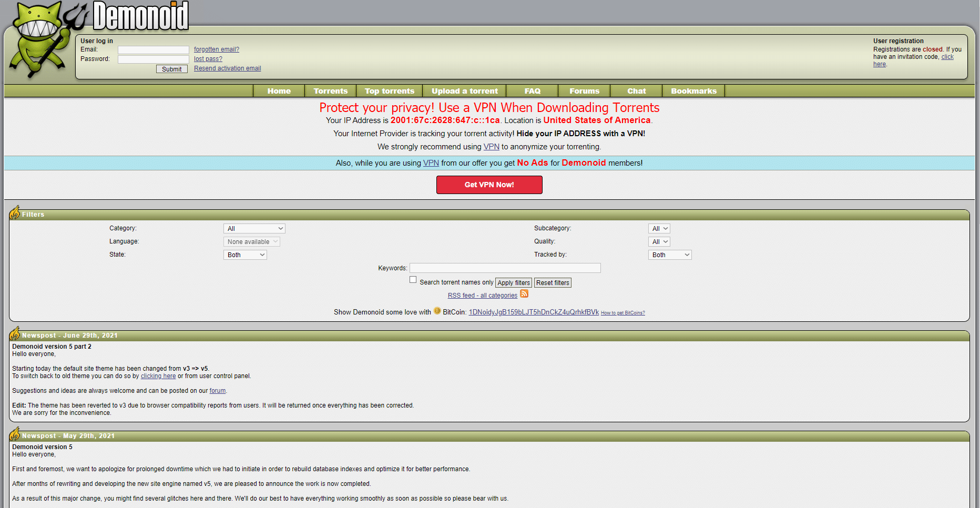Open the Subcategory dropdown

click(x=659, y=228)
